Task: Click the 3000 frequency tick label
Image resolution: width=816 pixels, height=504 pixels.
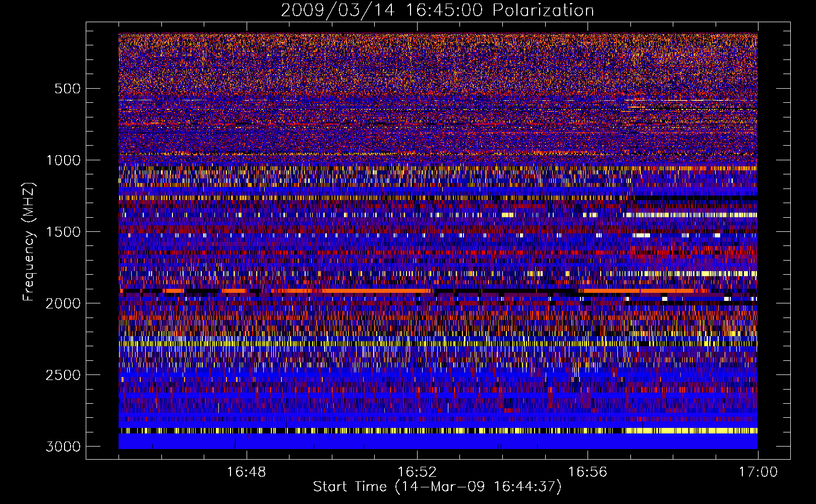Action: [64, 447]
